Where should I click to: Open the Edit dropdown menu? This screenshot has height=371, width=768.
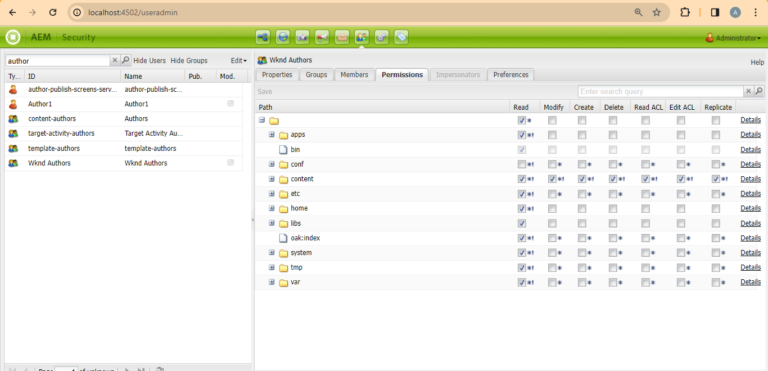coord(239,61)
